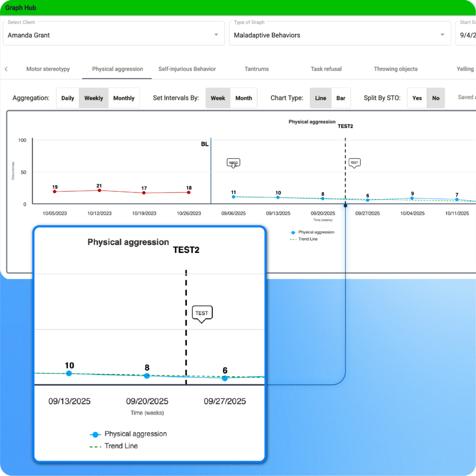476x476 pixels.
Task: Change chart type to Bar
Action: (341, 98)
